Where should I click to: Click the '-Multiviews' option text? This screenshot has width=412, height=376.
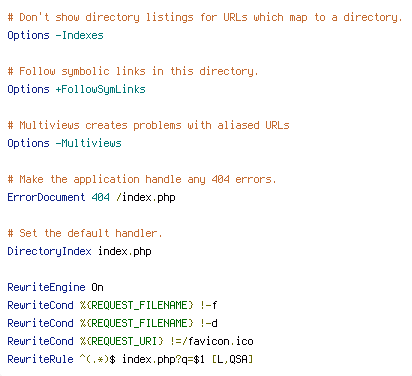tap(88, 143)
